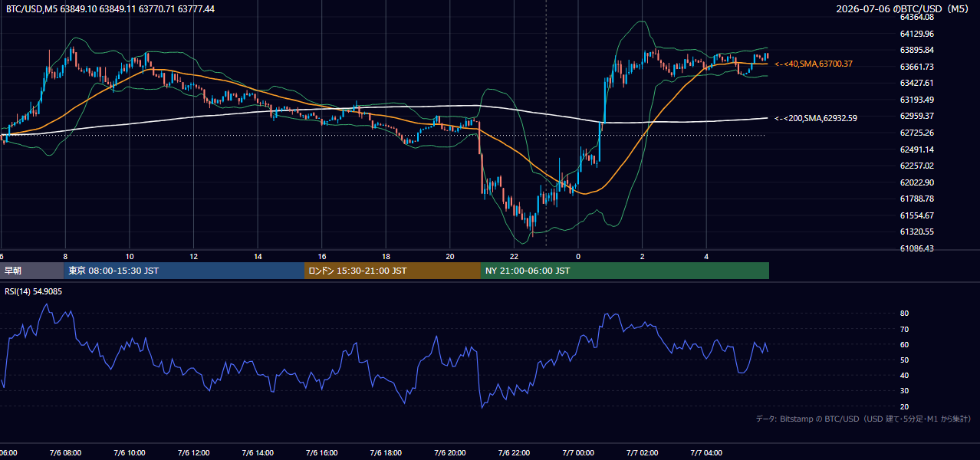
Task: Click the 7/6 08:00 date axis label
Action: [65, 453]
